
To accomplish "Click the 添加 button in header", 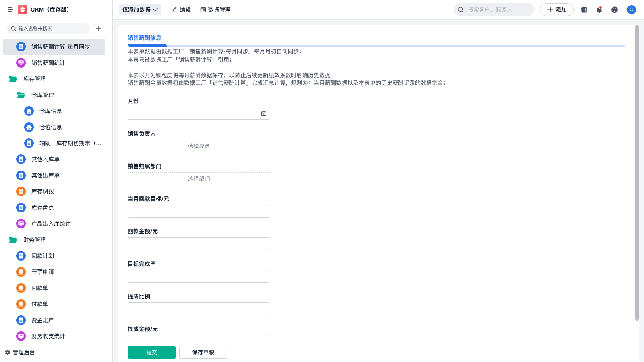I will point(556,10).
